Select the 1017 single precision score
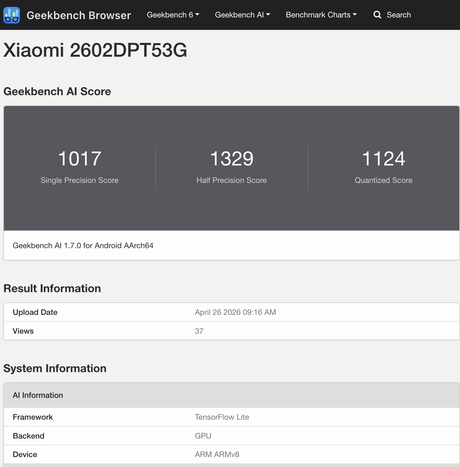 pyautogui.click(x=79, y=158)
